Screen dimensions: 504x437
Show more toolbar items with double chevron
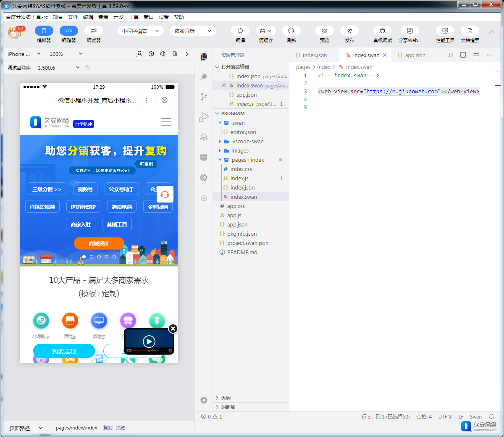[492, 32]
